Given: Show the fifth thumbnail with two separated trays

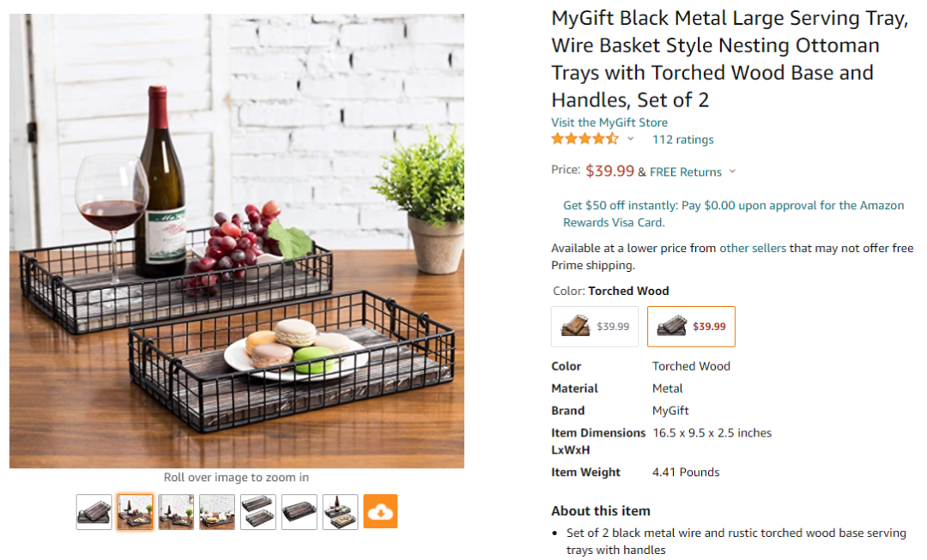Looking at the screenshot, I should coord(257,512).
